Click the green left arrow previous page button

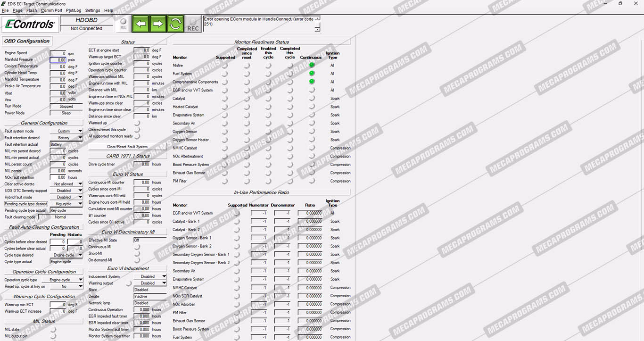point(140,24)
